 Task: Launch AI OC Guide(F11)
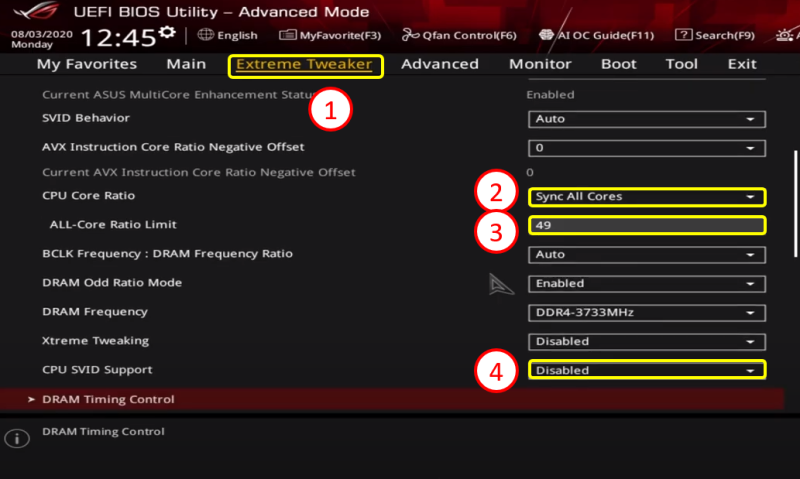point(596,35)
